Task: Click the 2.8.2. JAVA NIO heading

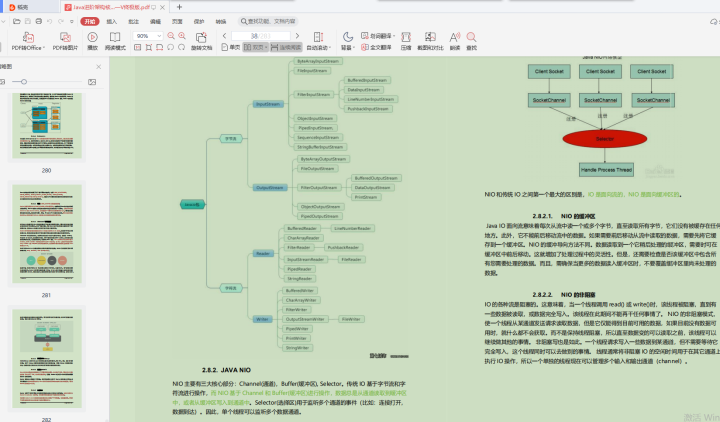Action: [x=226, y=370]
